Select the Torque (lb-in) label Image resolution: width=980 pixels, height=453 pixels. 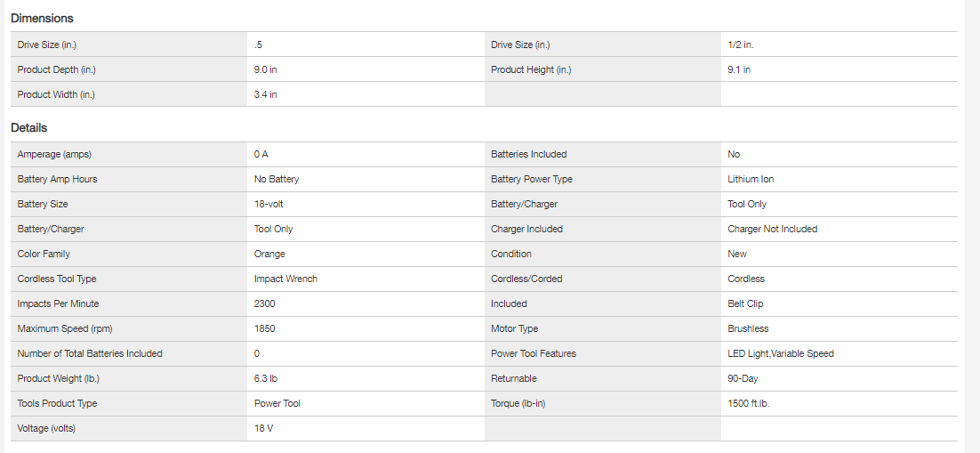pos(523,403)
